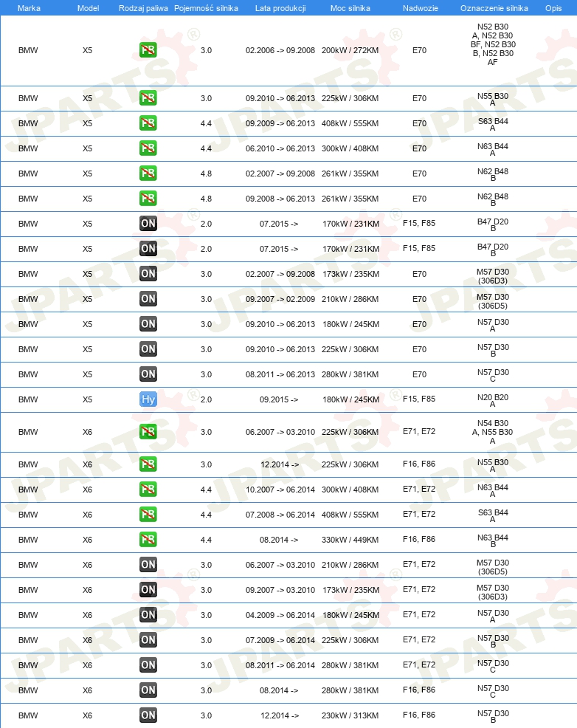
Task: Select the X5 408kW / 555KM cell
Action: [350, 123]
